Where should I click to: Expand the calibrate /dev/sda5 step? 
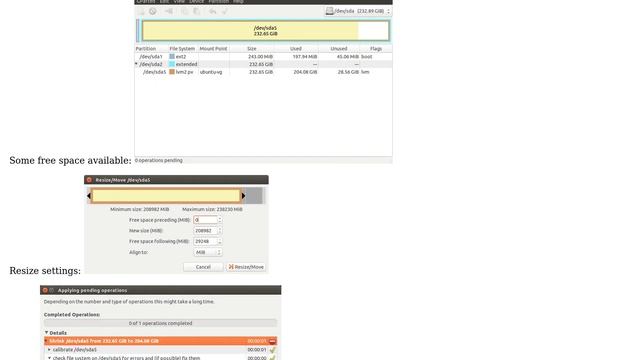pos(49,350)
